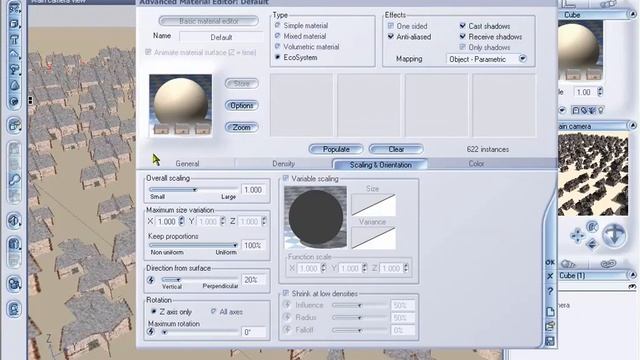This screenshot has width=640, height=360.
Task: Collapse the Cube panel with its arrow
Action: [632, 15]
